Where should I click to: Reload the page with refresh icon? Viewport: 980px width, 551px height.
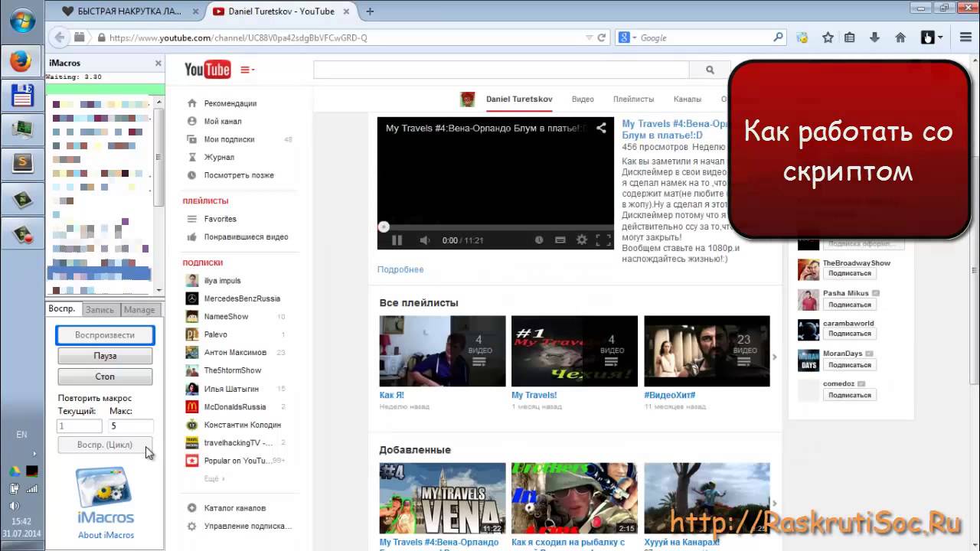[x=602, y=37]
